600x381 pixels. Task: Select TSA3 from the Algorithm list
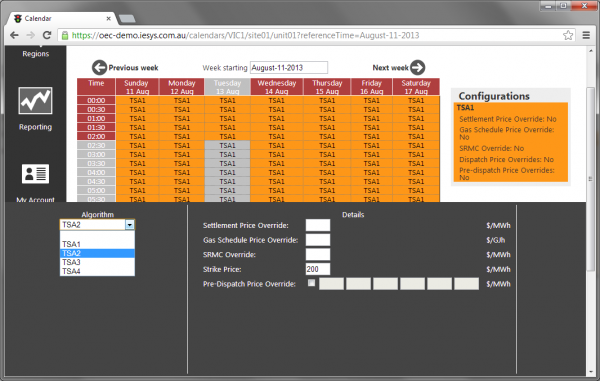click(97, 262)
